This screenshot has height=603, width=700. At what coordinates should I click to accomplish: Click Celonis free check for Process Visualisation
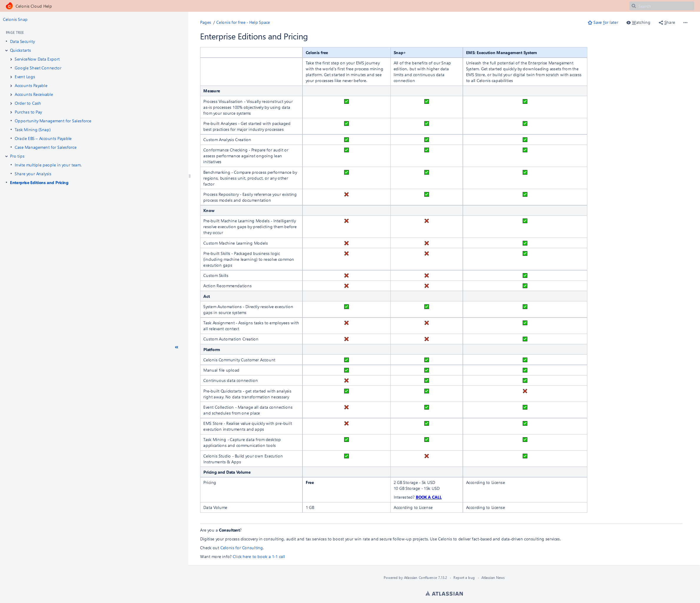[346, 101]
